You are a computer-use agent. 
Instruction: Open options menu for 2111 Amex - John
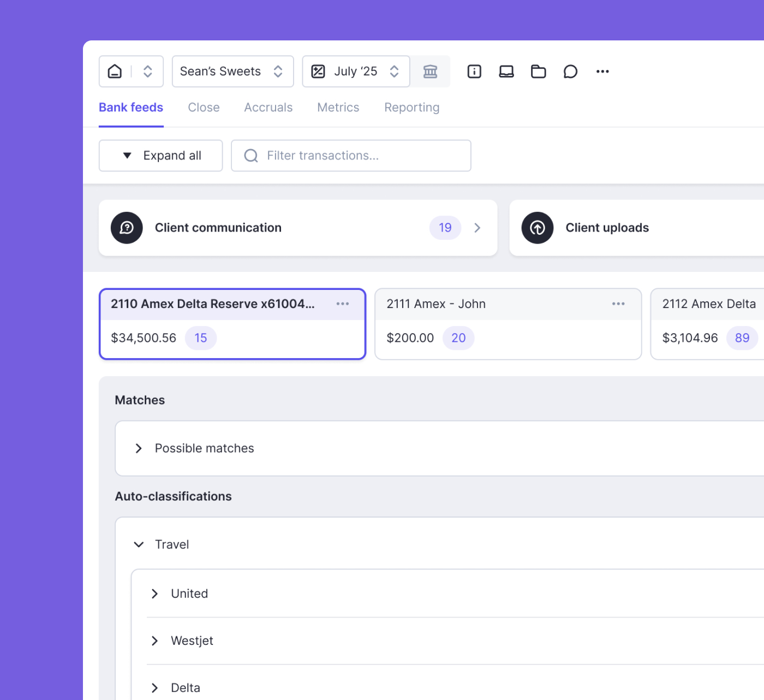[618, 304]
